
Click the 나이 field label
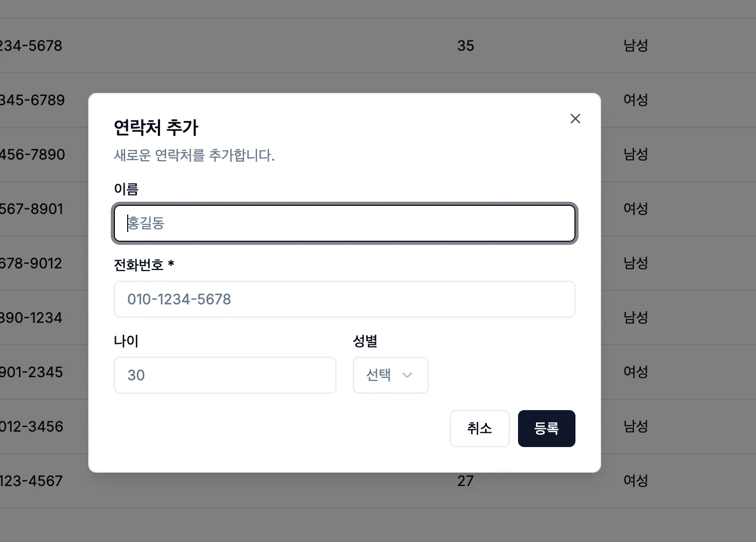tap(126, 341)
